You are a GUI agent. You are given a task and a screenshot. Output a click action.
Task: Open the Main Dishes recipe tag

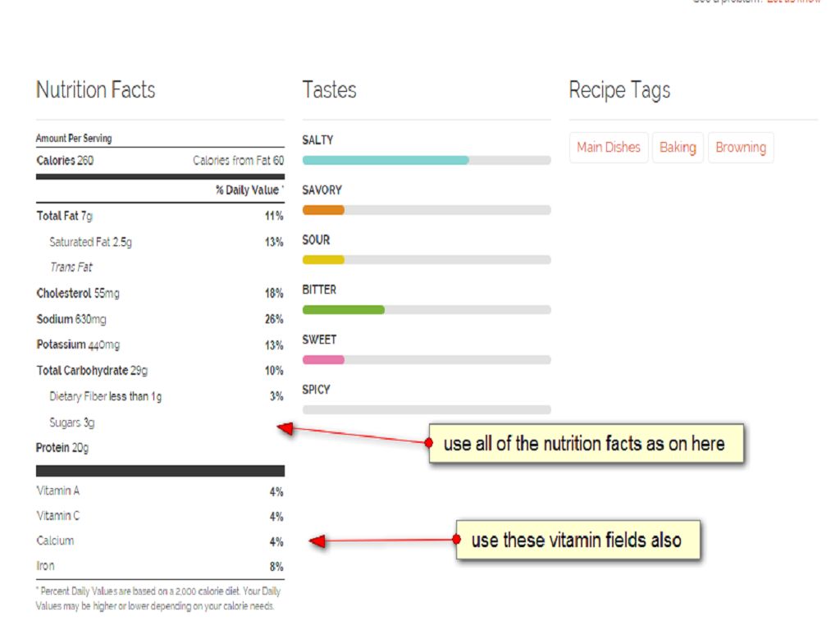coord(609,148)
